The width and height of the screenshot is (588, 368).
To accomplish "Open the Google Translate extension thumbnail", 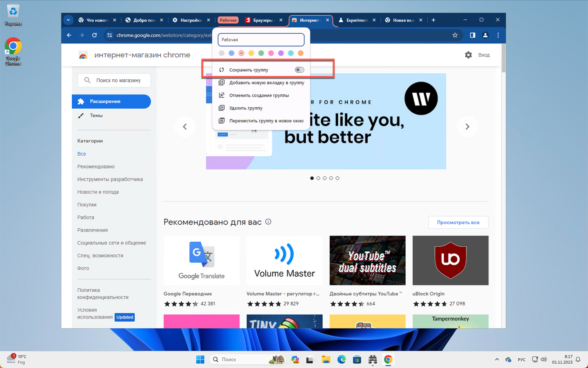I will pos(201,261).
